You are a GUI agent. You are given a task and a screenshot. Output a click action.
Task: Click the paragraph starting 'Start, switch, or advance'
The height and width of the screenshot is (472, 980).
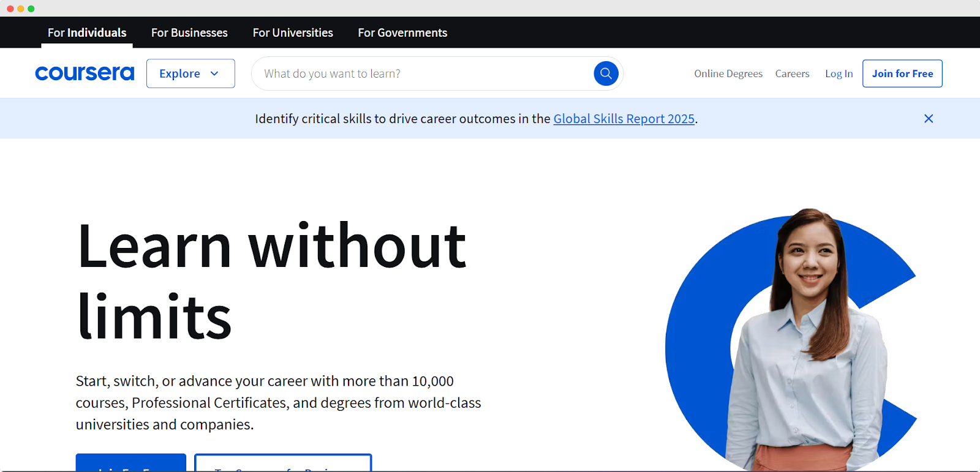(279, 403)
